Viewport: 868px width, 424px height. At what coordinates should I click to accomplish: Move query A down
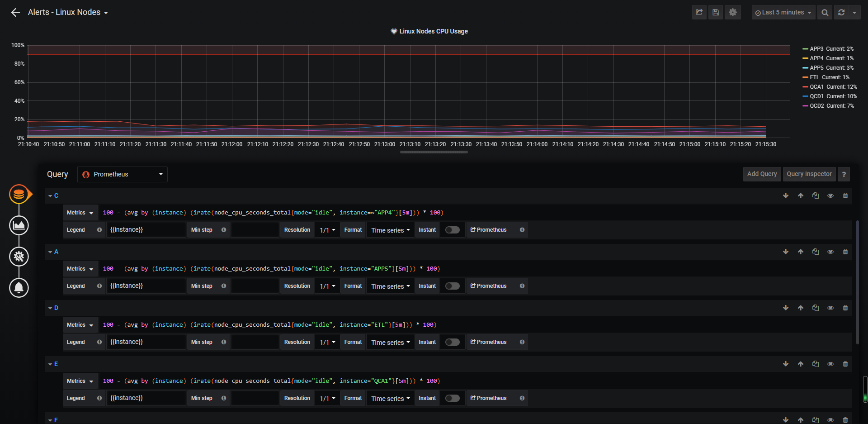(786, 252)
